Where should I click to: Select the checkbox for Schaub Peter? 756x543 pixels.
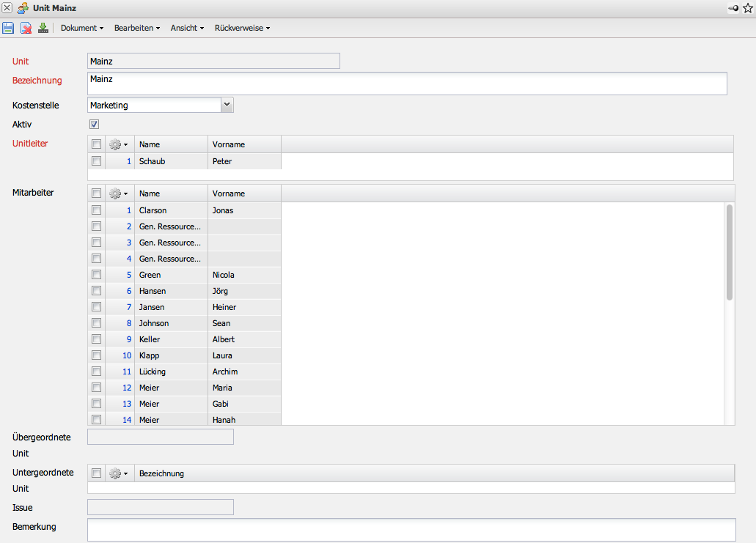(96, 161)
